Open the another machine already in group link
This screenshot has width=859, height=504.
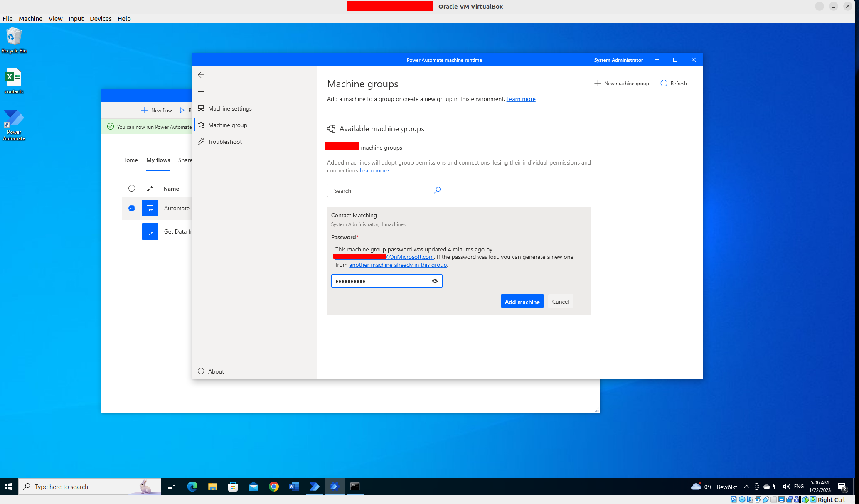(398, 265)
